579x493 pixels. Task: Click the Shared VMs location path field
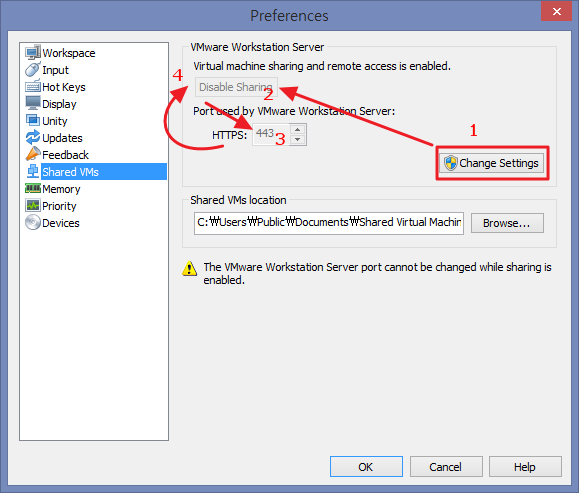[x=329, y=223]
